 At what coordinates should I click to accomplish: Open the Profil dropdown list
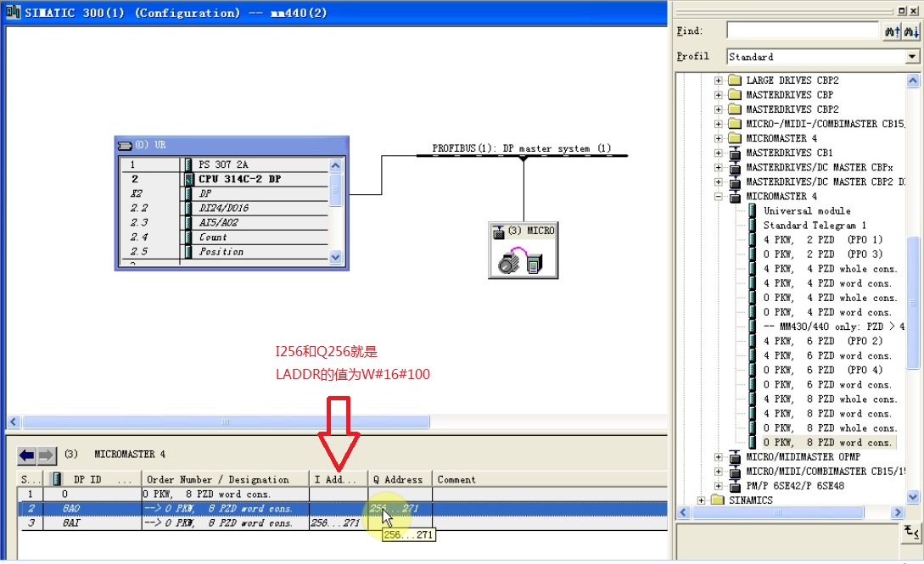(x=912, y=57)
